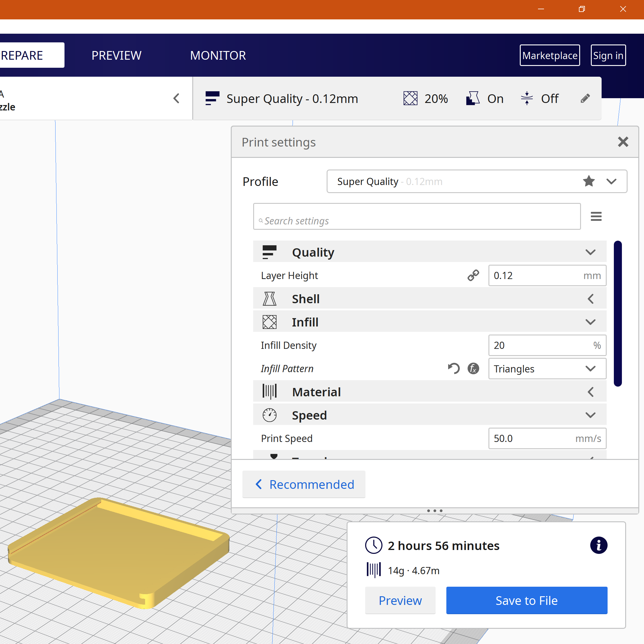Click the fx formula icon beside Infill Pattern

[x=473, y=368]
